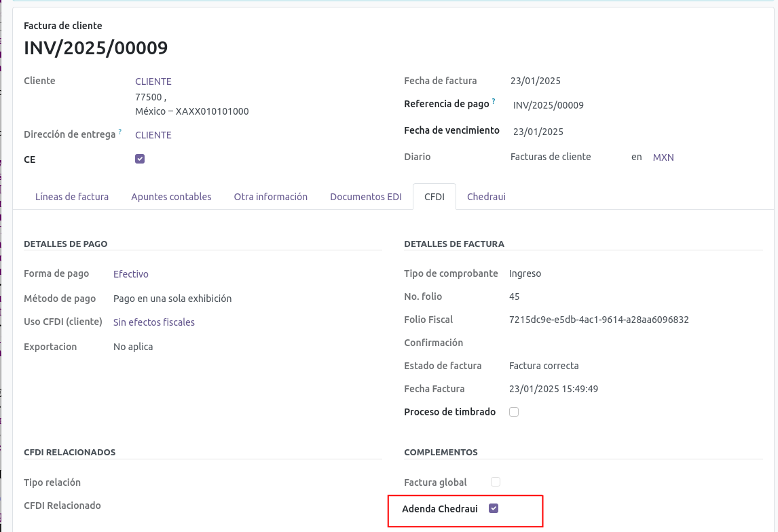Click the Sin efectos fiscales link
Image resolution: width=778 pixels, height=532 pixels.
pyautogui.click(x=154, y=322)
